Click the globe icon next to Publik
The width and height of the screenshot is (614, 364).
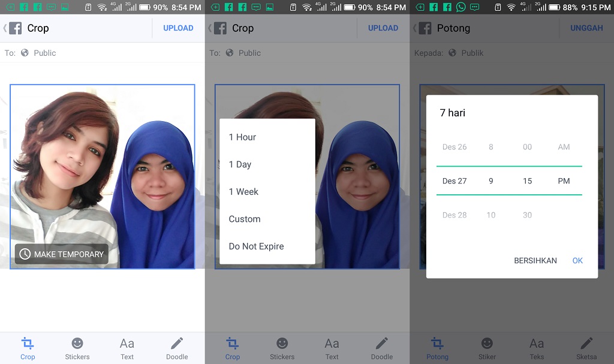(452, 53)
